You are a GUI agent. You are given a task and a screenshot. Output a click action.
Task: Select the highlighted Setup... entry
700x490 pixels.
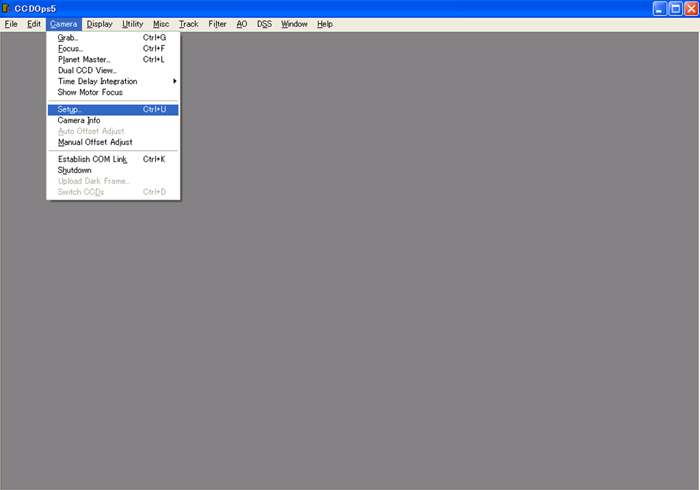point(113,110)
